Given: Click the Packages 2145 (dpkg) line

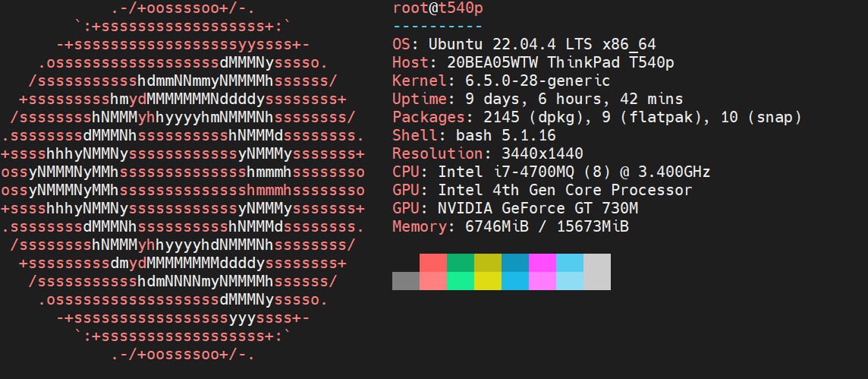Looking at the screenshot, I should (x=596, y=117).
